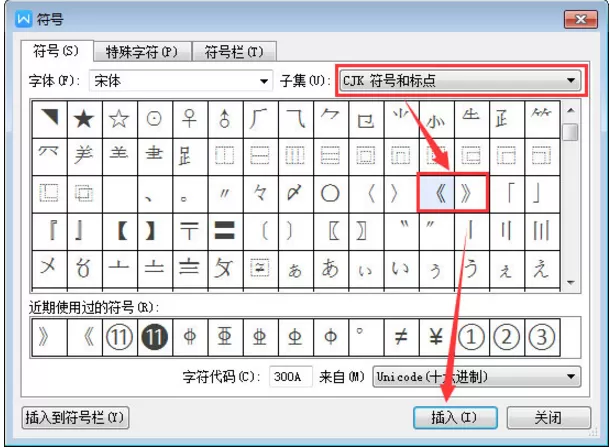The height and width of the screenshot is (448, 610).
Task: Pick the right single angle bracket 〉
Action: coord(401,193)
